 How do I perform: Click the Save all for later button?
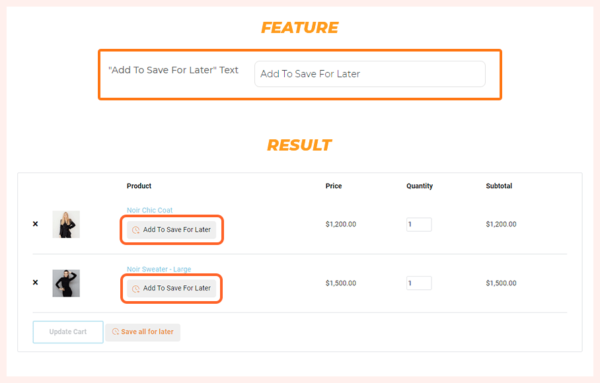[143, 332]
